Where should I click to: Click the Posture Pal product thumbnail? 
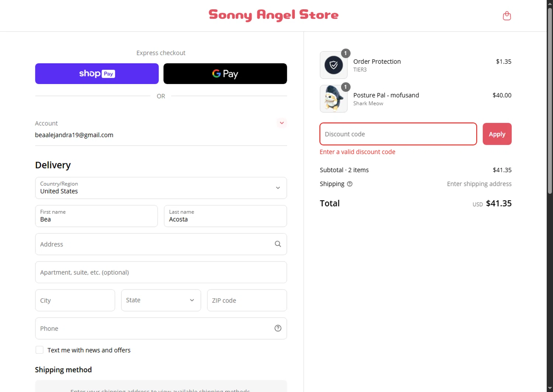click(x=334, y=99)
